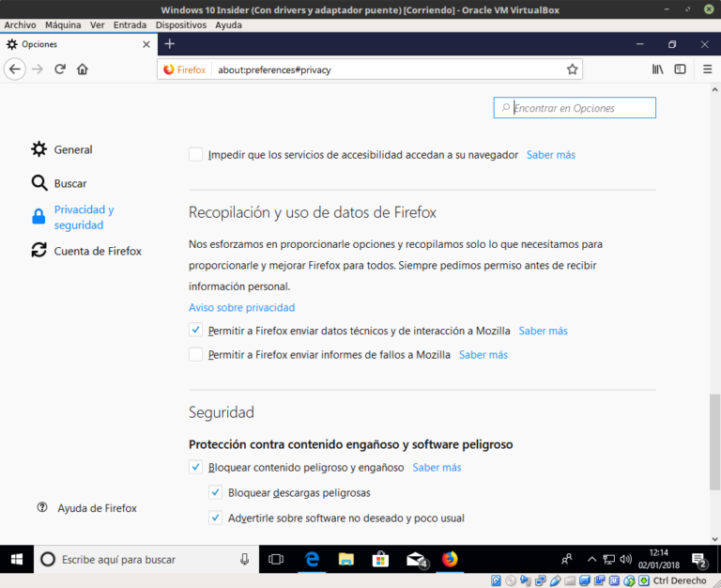The height and width of the screenshot is (588, 721).
Task: Open the Library icon in toolbar
Action: (657, 70)
